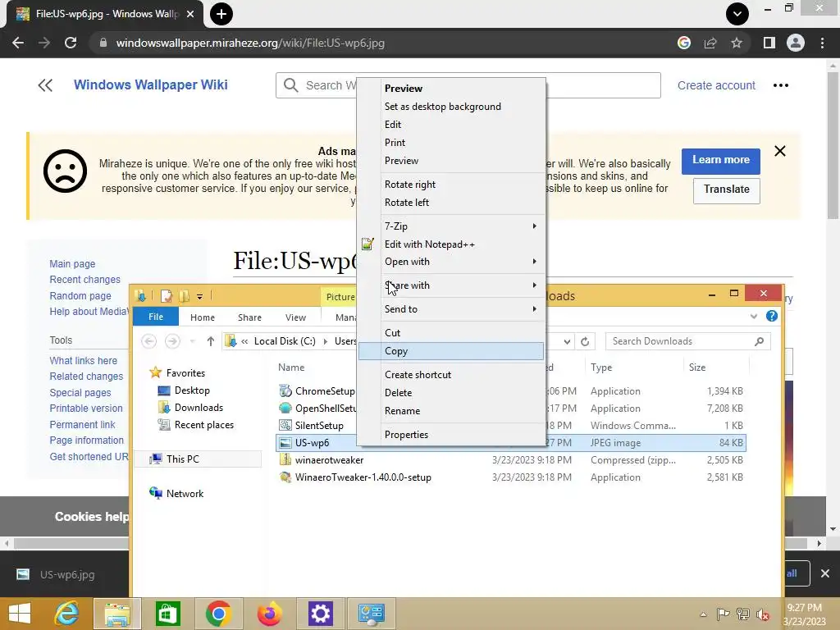The width and height of the screenshot is (840, 630).
Task: Open the gear settings app on taskbar
Action: 321,614
